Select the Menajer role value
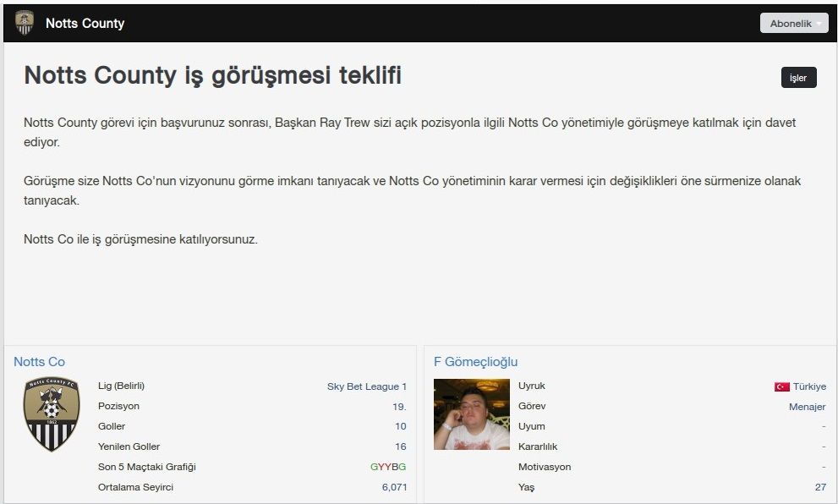This screenshot has width=838, height=504. (807, 407)
